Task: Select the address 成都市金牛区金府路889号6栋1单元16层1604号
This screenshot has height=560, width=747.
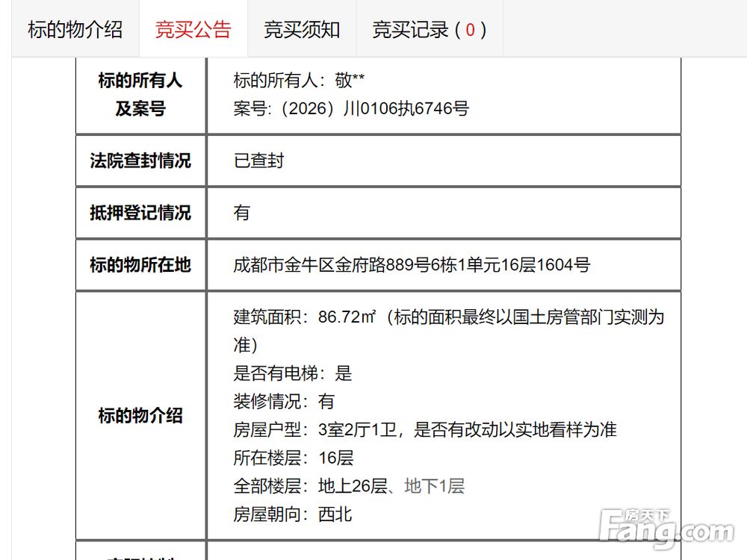Action: point(412,264)
